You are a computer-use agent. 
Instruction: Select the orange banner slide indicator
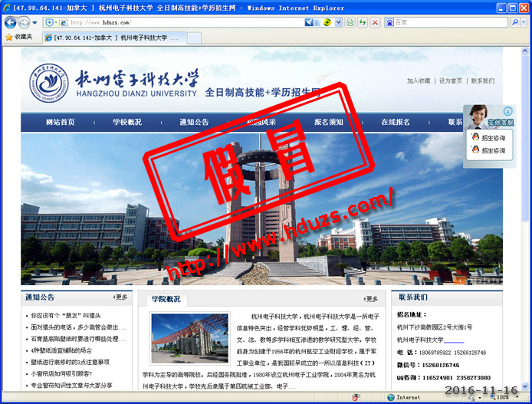coord(460,281)
